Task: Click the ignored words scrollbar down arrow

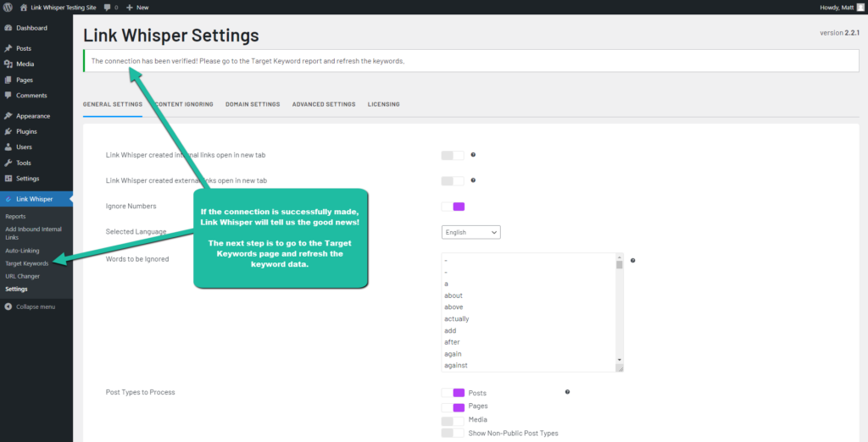Action: click(620, 360)
